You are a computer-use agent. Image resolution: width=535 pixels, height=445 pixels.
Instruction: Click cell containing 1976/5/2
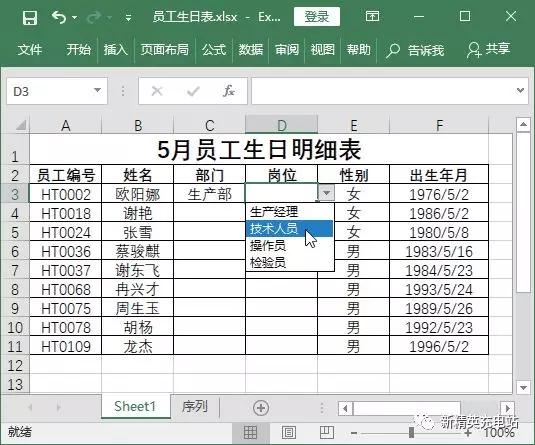click(x=439, y=194)
